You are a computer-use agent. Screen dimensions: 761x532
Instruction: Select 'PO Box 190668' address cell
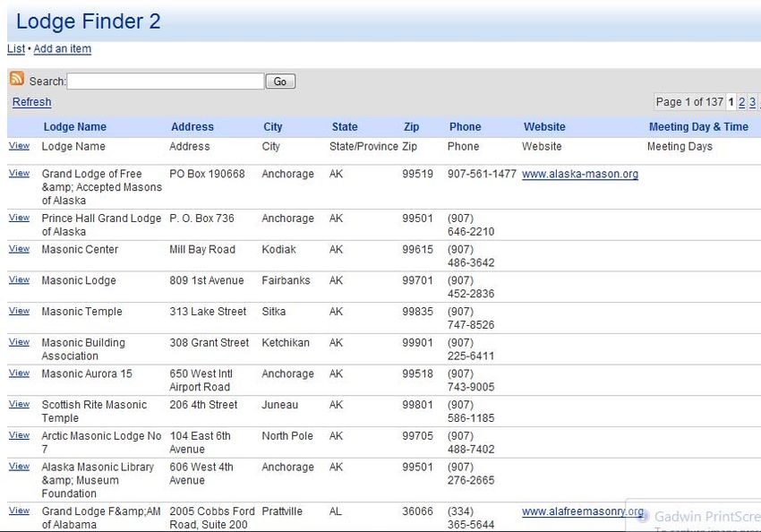207,174
